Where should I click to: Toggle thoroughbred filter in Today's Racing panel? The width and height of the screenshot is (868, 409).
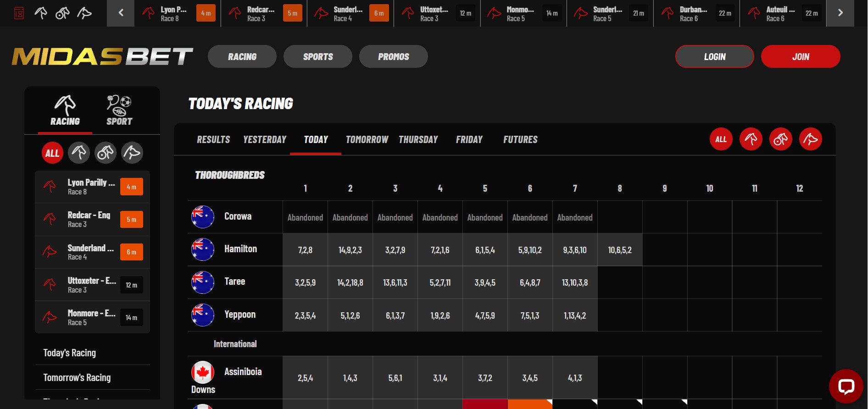click(x=751, y=139)
